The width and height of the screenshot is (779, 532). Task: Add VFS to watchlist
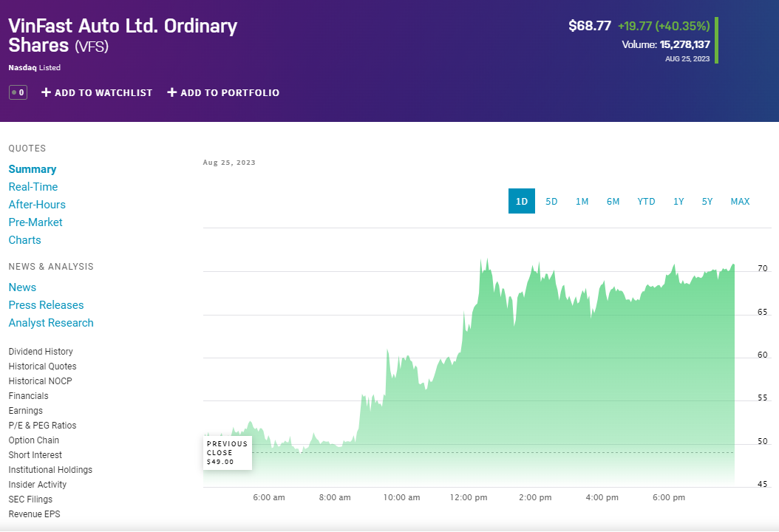coord(97,92)
